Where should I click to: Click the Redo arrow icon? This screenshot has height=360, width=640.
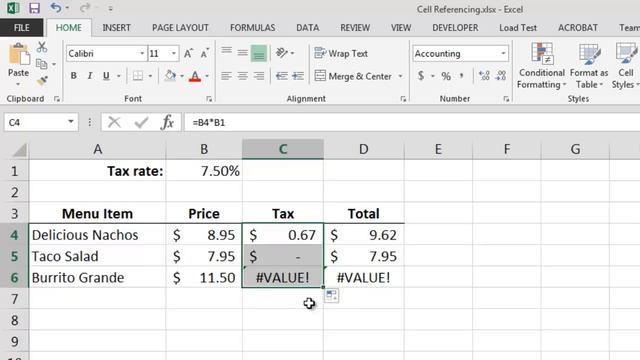pos(85,8)
